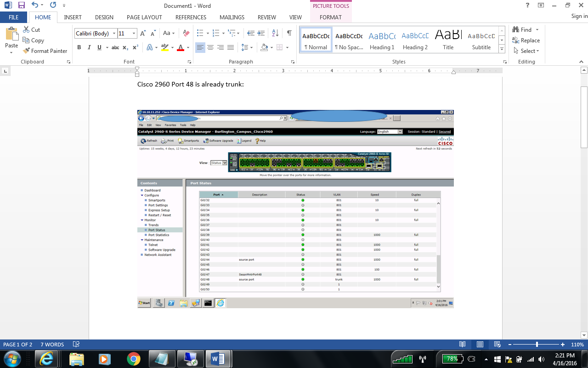Screen dimensions: 588x368
Task: Apply the Heading 1 style
Action: pyautogui.click(x=382, y=40)
